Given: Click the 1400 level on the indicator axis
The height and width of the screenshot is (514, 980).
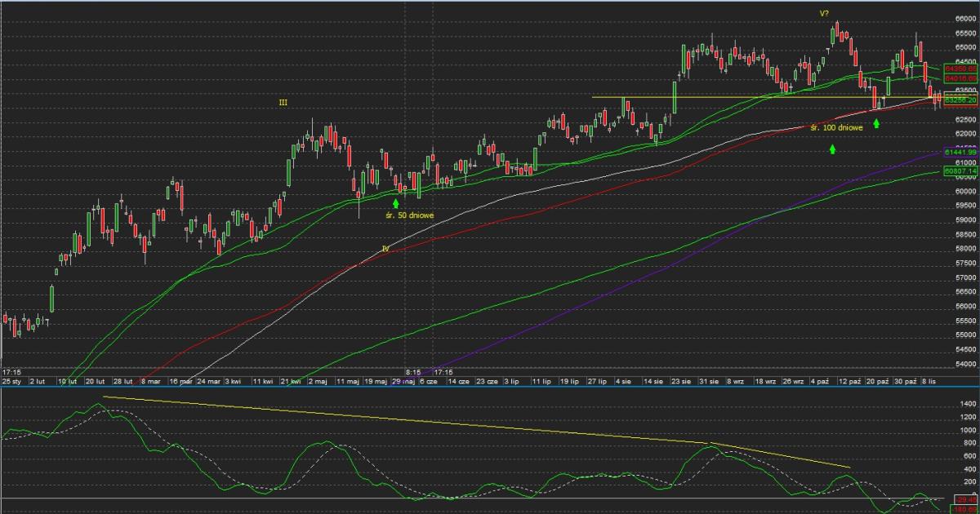Looking at the screenshot, I should point(969,404).
